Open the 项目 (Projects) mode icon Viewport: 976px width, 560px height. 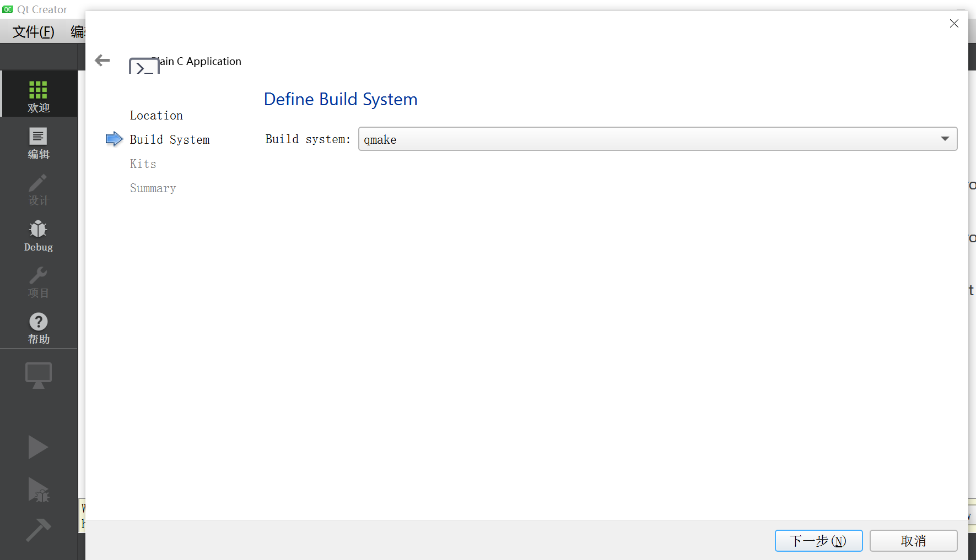[x=38, y=282]
